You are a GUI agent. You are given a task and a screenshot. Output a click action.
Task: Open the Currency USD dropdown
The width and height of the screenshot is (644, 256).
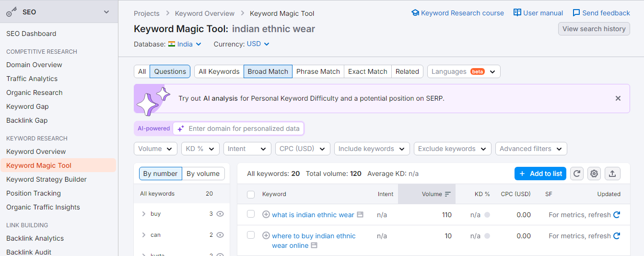258,44
